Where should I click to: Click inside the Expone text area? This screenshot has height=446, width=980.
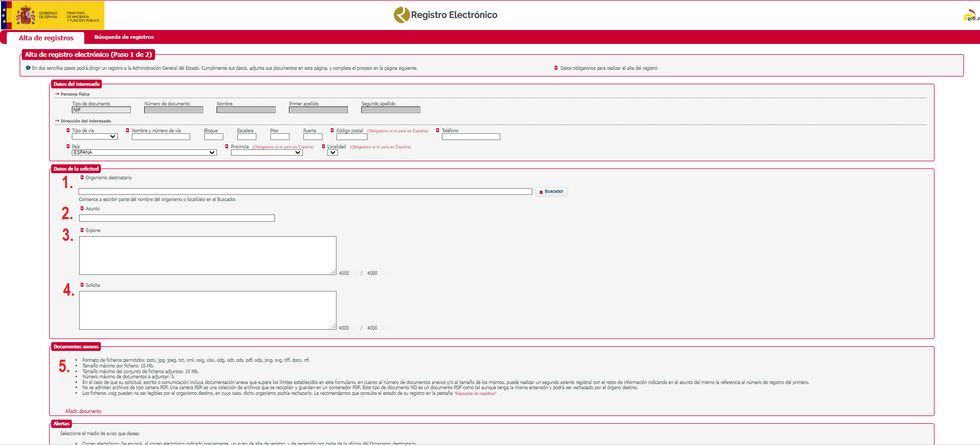[x=208, y=255]
